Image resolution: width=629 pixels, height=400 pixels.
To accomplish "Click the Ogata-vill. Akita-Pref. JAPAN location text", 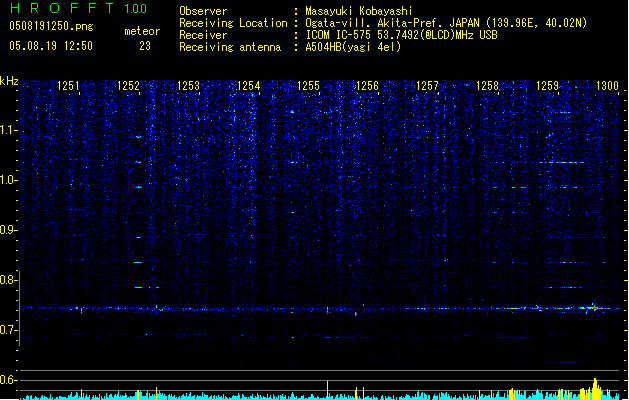I will click(446, 23).
